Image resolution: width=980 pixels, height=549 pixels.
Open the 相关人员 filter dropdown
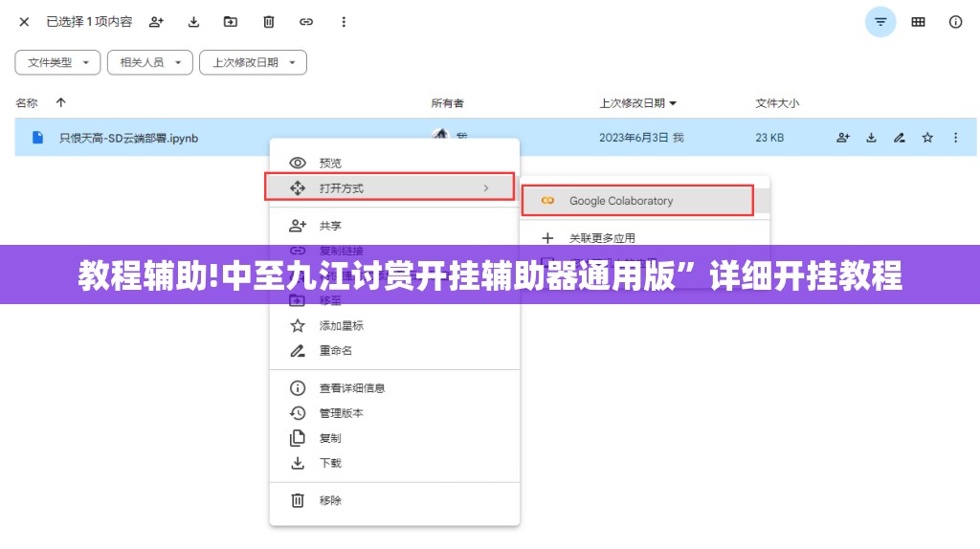(150, 62)
